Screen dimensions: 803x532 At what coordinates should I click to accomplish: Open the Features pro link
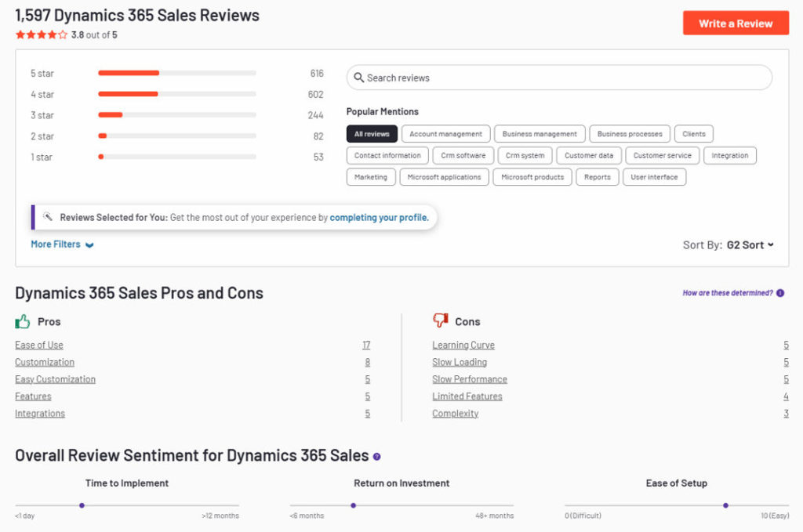(x=33, y=396)
